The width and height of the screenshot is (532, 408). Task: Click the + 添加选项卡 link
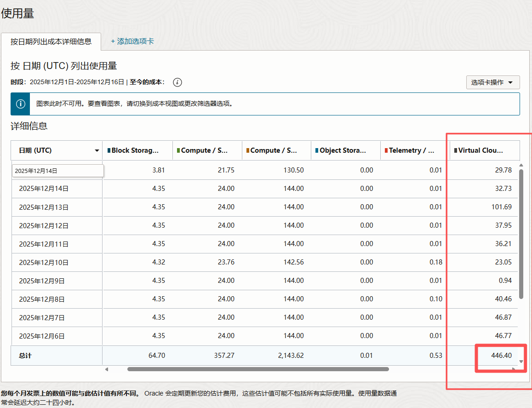point(132,41)
